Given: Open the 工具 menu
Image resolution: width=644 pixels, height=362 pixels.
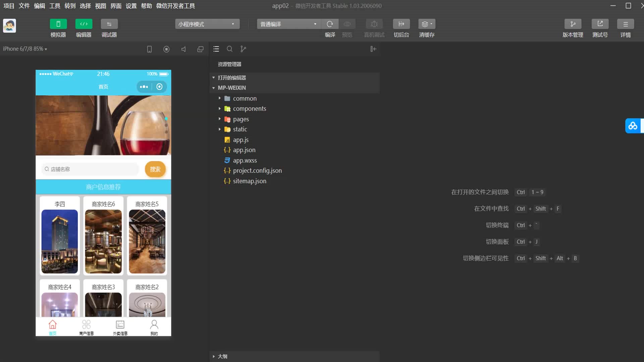Looking at the screenshot, I should pos(55,6).
